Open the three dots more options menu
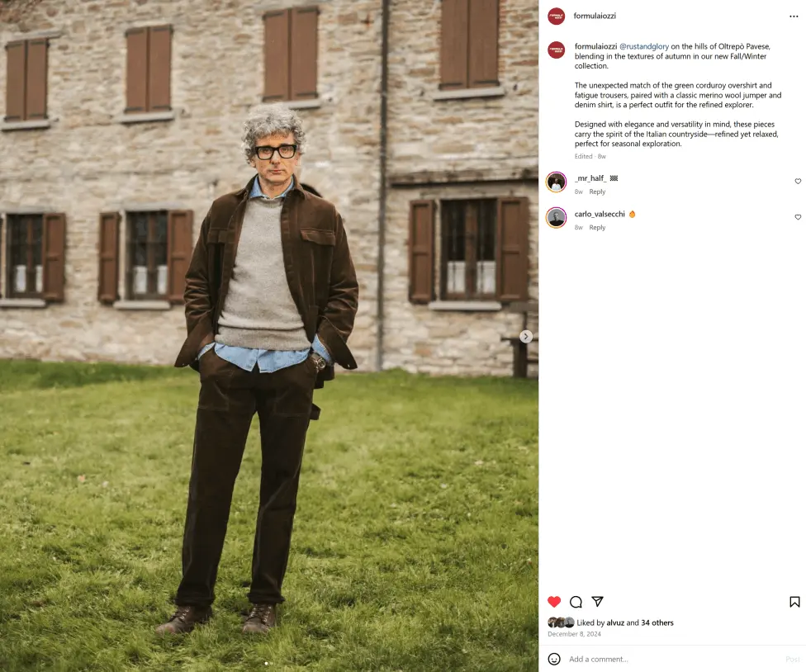 tap(794, 17)
